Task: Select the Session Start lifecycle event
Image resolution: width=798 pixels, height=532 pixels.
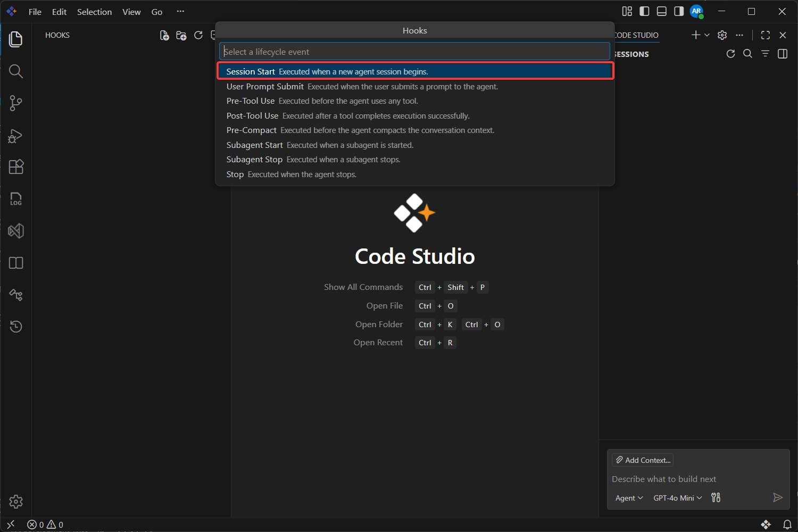Action: (x=415, y=71)
